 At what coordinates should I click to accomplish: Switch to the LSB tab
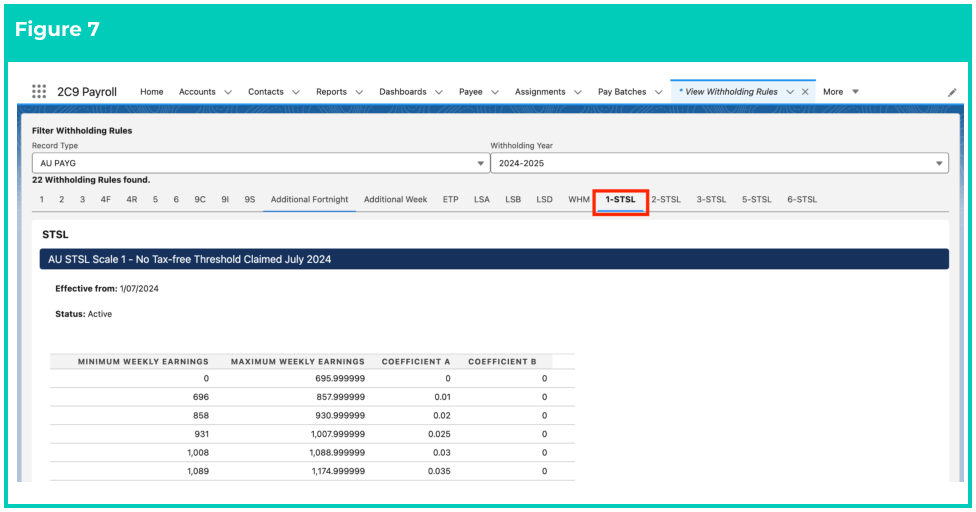[513, 200]
